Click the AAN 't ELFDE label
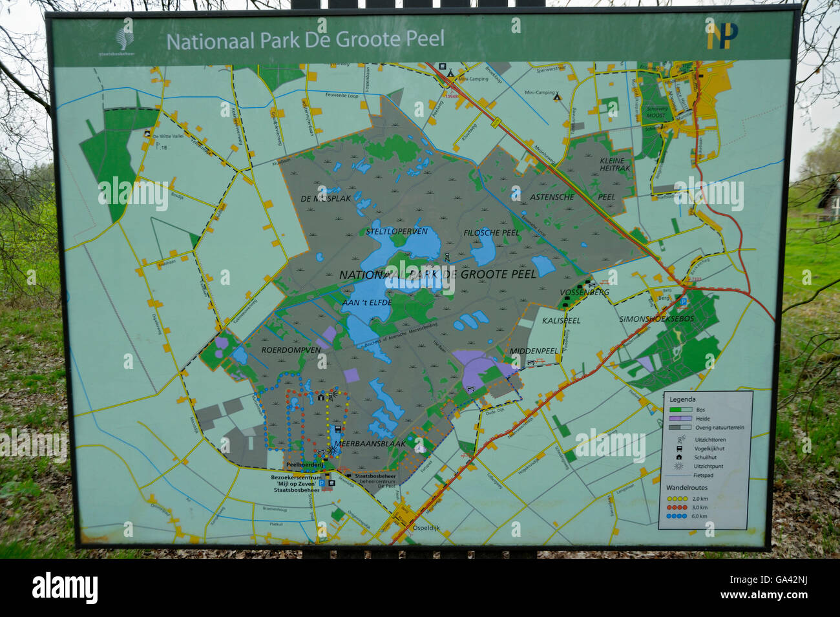The image size is (840, 617). 366,302
